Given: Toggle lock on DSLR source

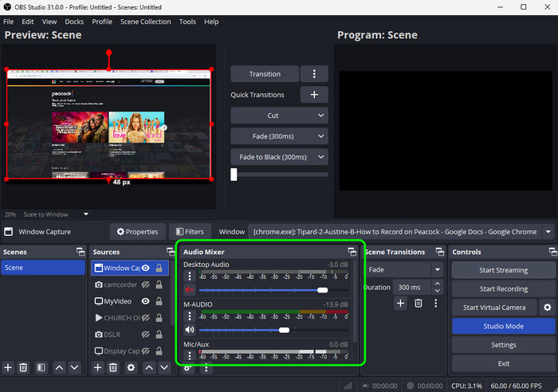Looking at the screenshot, I should tap(159, 335).
